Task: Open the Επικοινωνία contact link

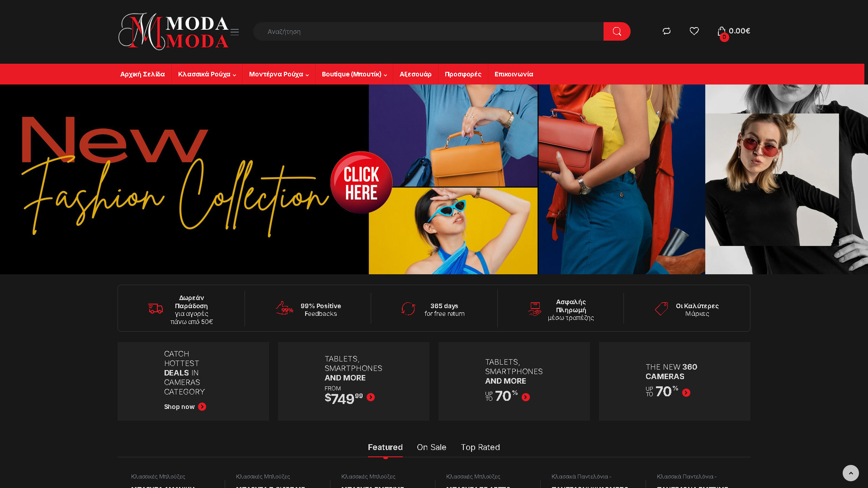Action: pyautogui.click(x=514, y=74)
